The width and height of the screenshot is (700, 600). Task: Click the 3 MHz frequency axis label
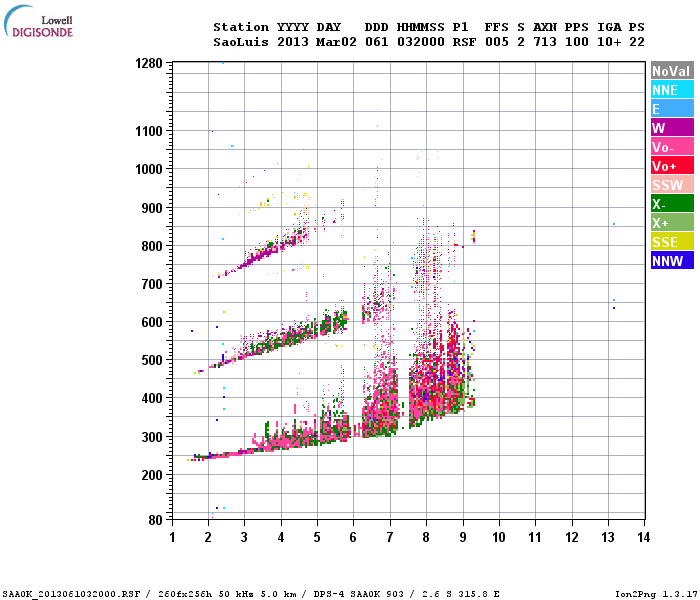tap(244, 537)
